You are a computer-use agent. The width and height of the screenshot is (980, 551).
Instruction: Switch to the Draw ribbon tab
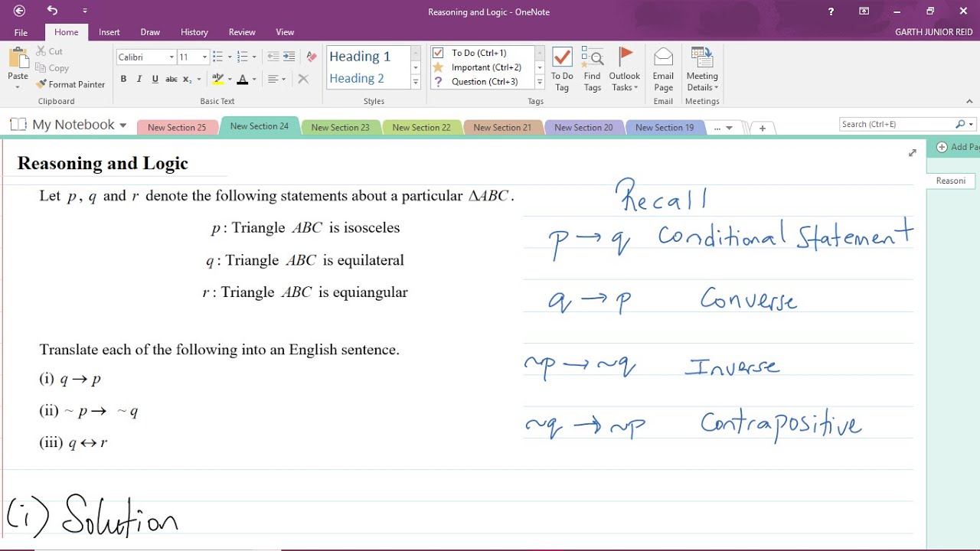150,32
